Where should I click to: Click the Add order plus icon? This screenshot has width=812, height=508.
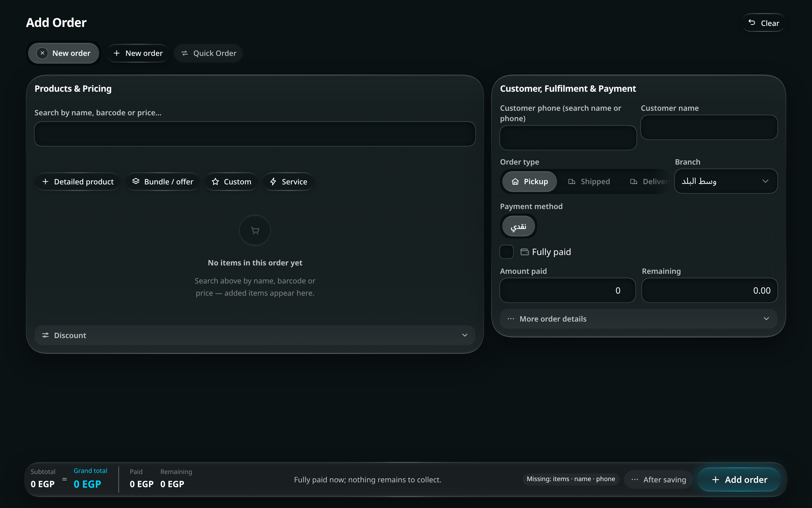[x=715, y=480]
